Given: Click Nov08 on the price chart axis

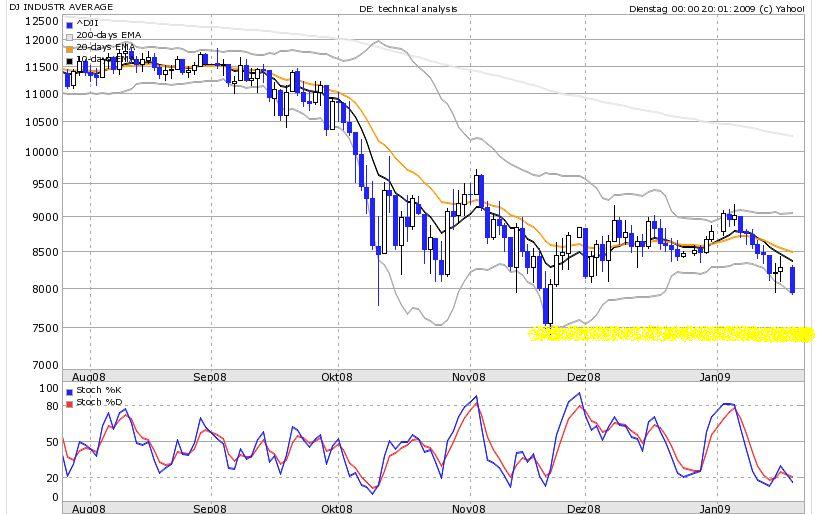Looking at the screenshot, I should click(x=469, y=377).
